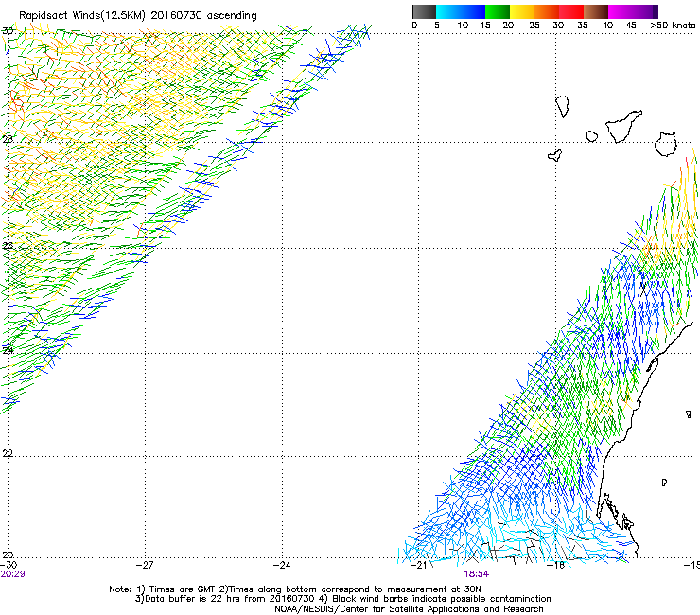Click the purple "20:29" time label

coord(13,574)
